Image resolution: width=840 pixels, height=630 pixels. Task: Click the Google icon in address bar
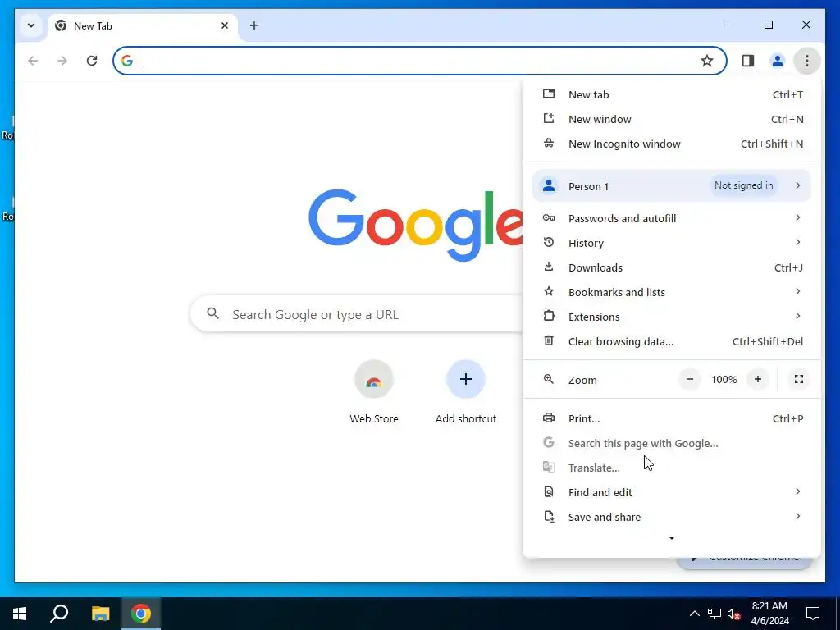tap(127, 61)
